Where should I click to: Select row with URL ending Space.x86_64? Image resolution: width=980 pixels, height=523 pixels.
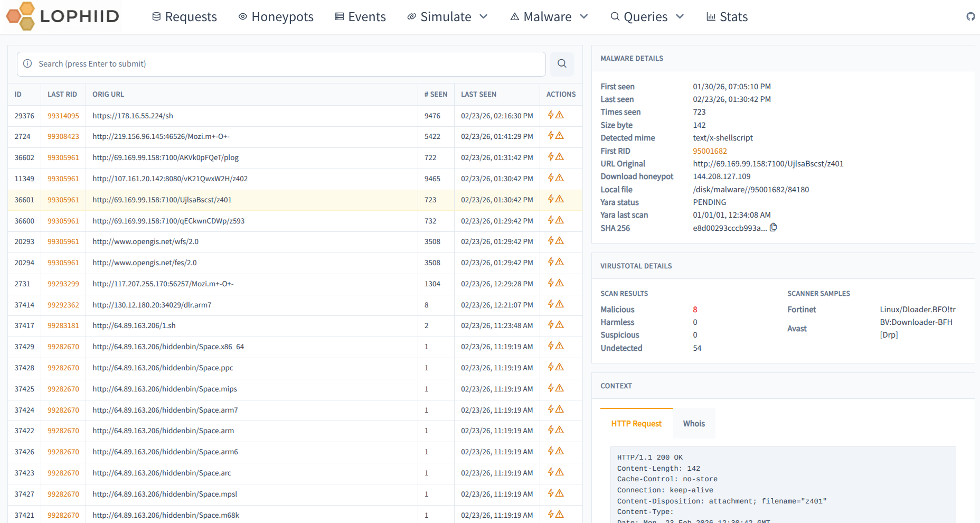pos(295,347)
